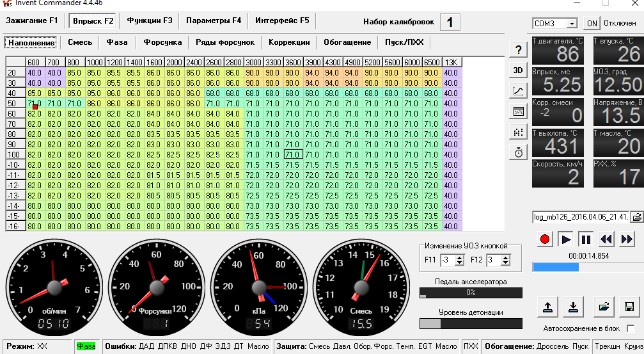Expand the COM3 port dropdown

[x=572, y=24]
